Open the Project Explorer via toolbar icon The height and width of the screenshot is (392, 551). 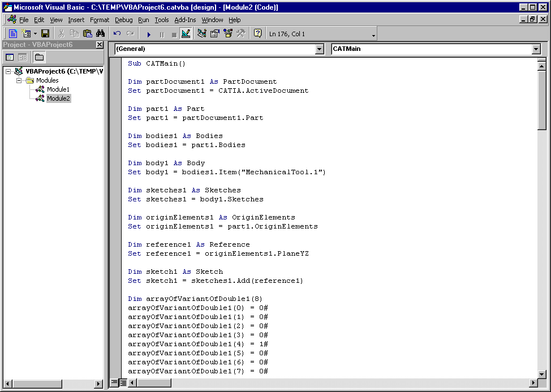pos(202,34)
